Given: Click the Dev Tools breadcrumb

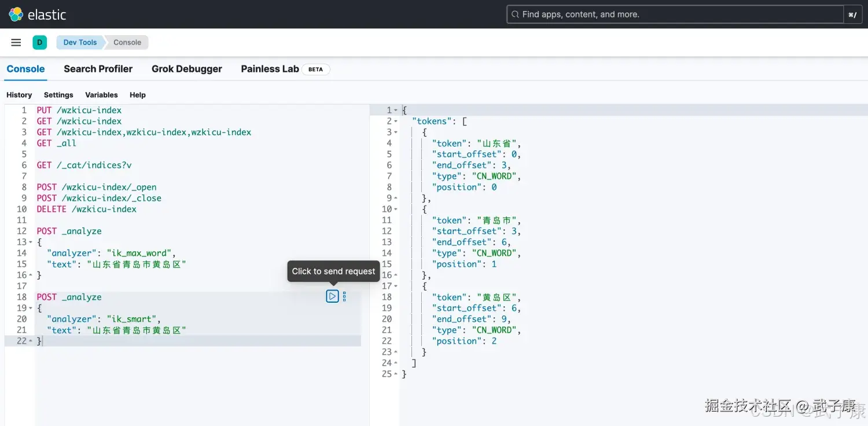Looking at the screenshot, I should pos(80,42).
